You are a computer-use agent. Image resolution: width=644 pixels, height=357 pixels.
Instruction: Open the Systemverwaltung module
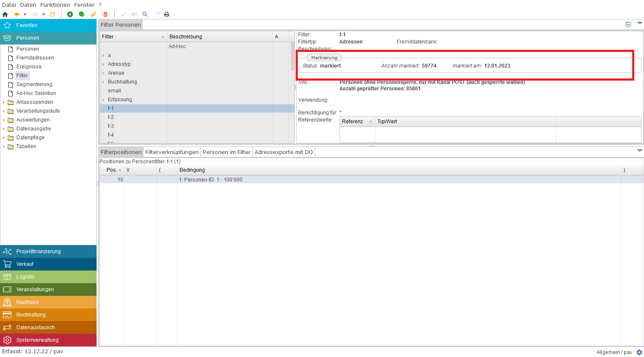[38, 340]
